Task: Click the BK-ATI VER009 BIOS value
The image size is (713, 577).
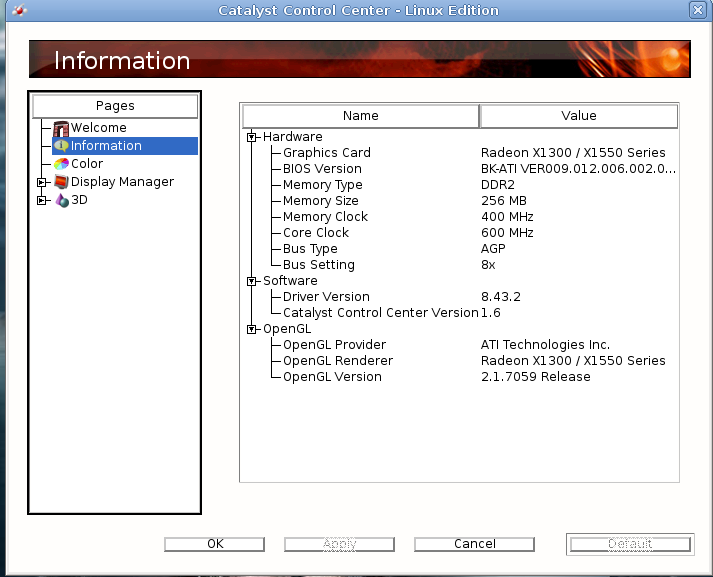Action: click(578, 169)
